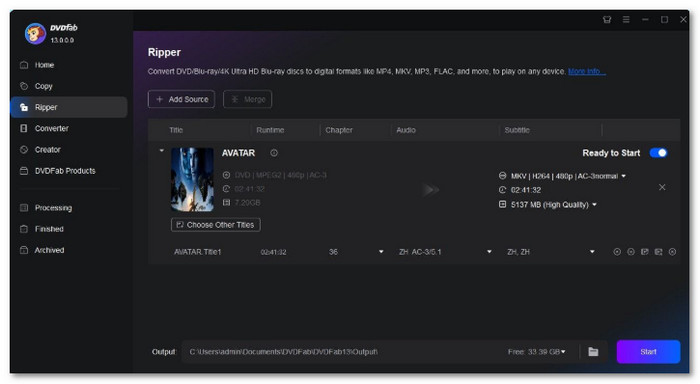Click second circular icon in AVATAR.Title1 row
This screenshot has width=700, height=384.
coord(631,252)
